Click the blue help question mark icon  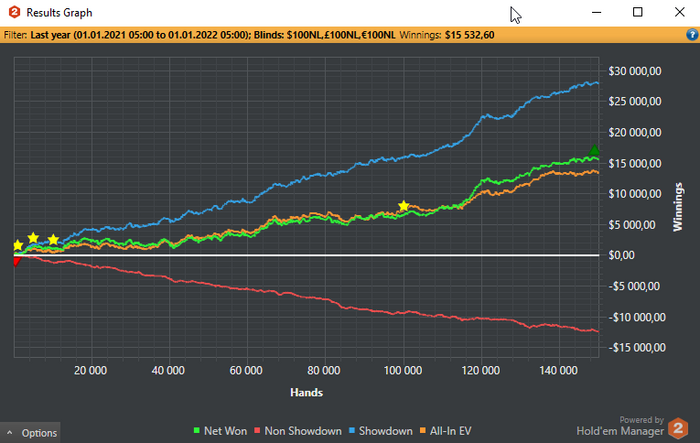point(692,35)
